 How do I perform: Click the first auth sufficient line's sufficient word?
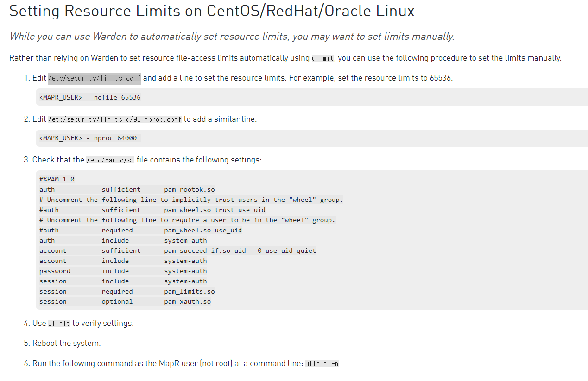121,189
